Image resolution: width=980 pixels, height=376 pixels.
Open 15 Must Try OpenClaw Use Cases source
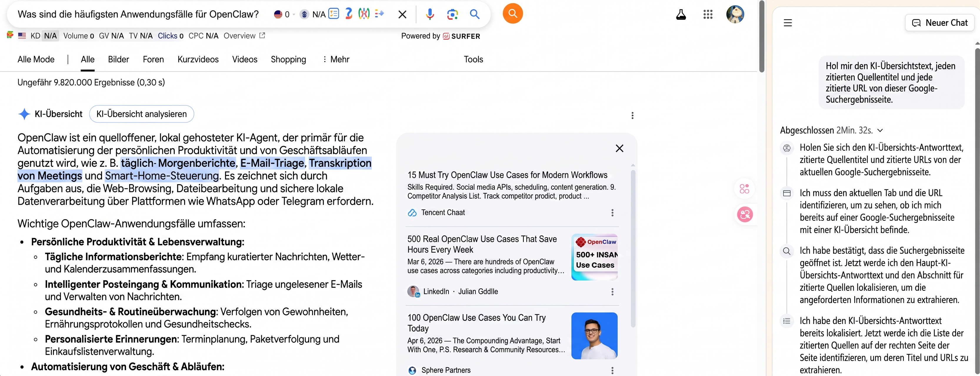pos(508,175)
